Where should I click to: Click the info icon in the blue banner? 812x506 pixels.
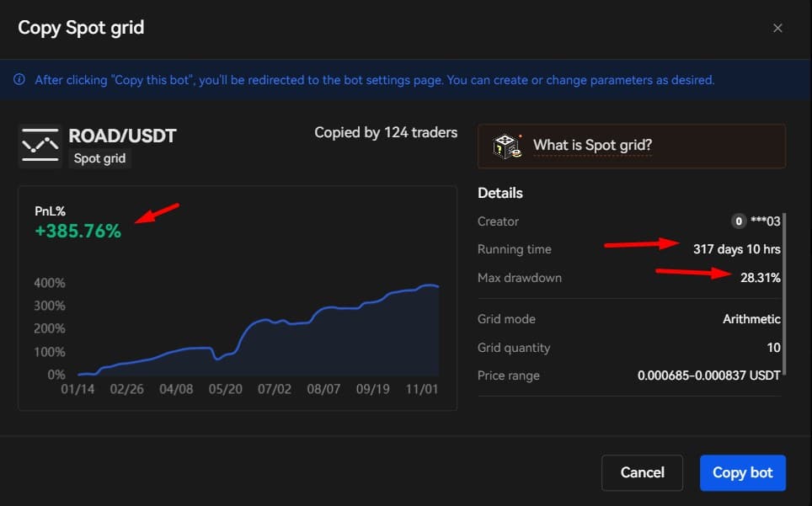19,80
